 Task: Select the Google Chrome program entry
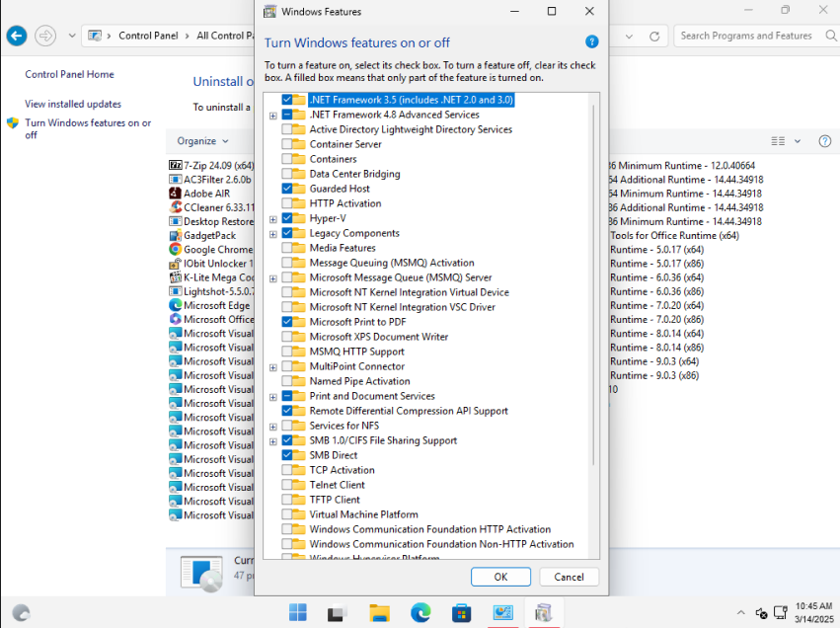pyautogui.click(x=211, y=249)
